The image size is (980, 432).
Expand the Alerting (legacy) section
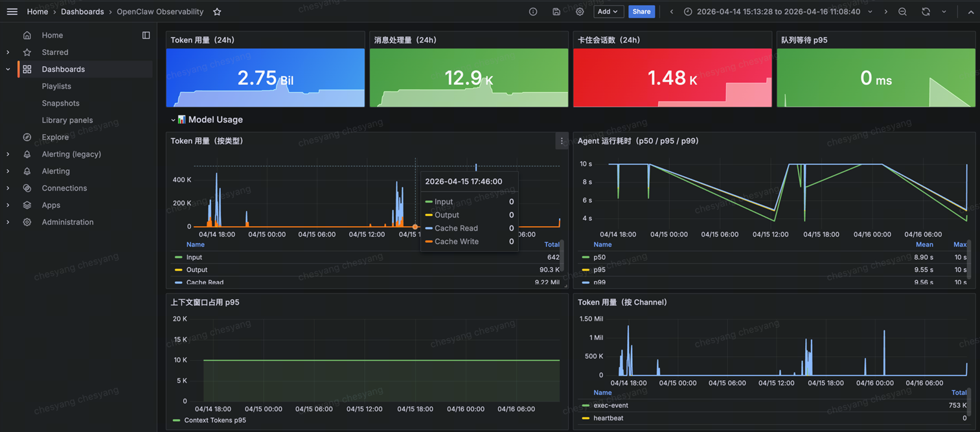[x=8, y=154]
